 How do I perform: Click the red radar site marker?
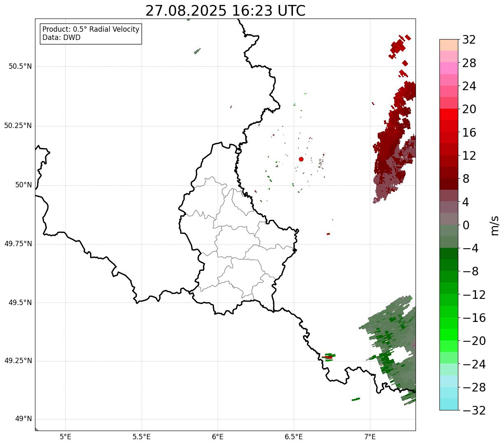[301, 159]
